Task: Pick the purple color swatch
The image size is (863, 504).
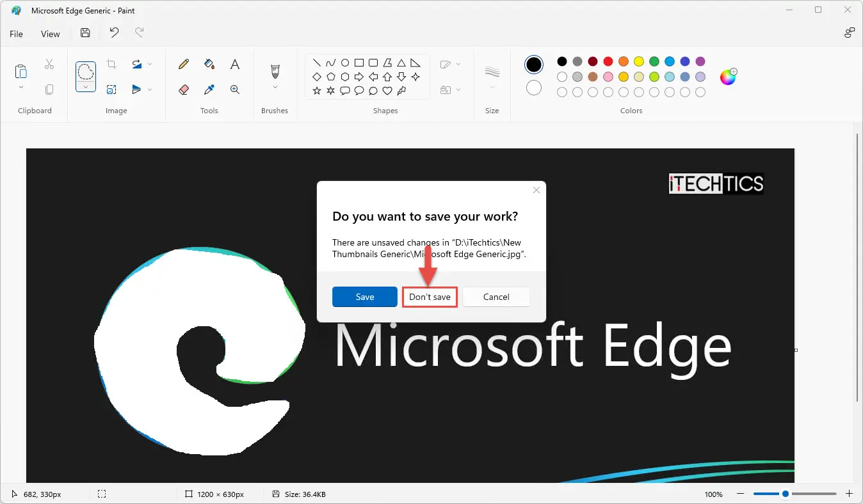Action: tap(700, 61)
